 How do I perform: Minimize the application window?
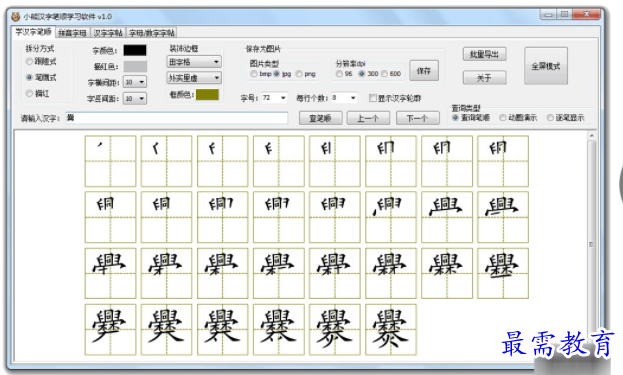click(x=549, y=14)
